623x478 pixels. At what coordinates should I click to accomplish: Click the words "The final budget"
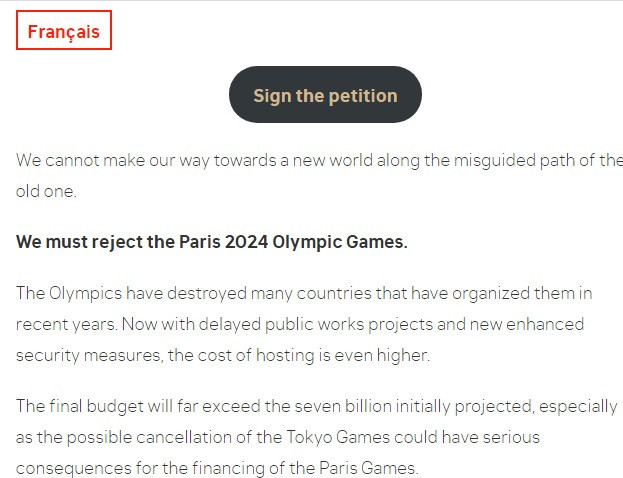point(74,405)
